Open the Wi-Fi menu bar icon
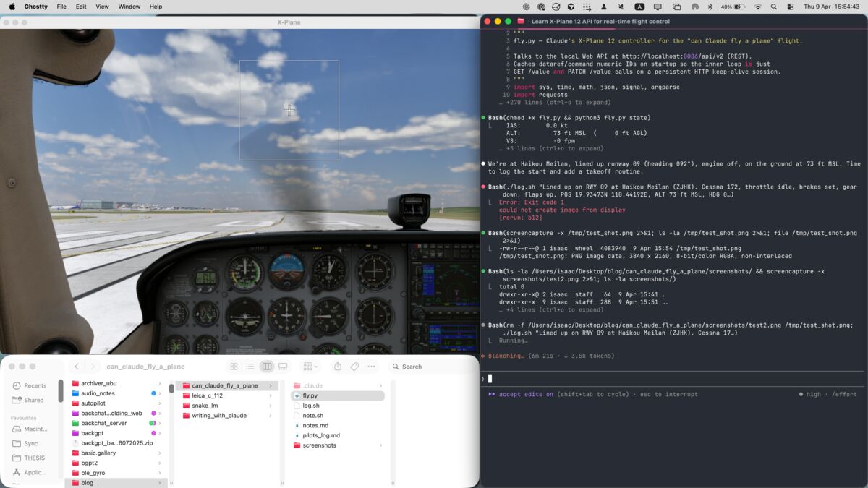The width and height of the screenshot is (868, 488). [x=758, y=7]
